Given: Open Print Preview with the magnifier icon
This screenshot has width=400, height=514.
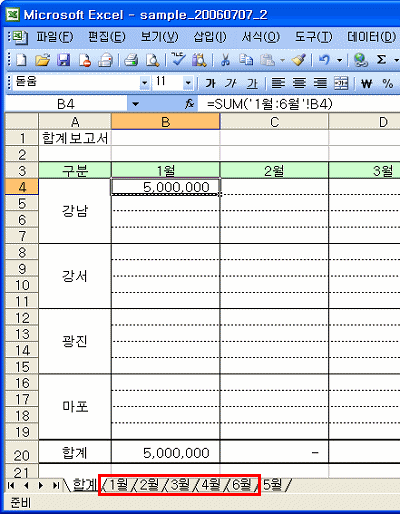Looking at the screenshot, I should click(152, 60).
